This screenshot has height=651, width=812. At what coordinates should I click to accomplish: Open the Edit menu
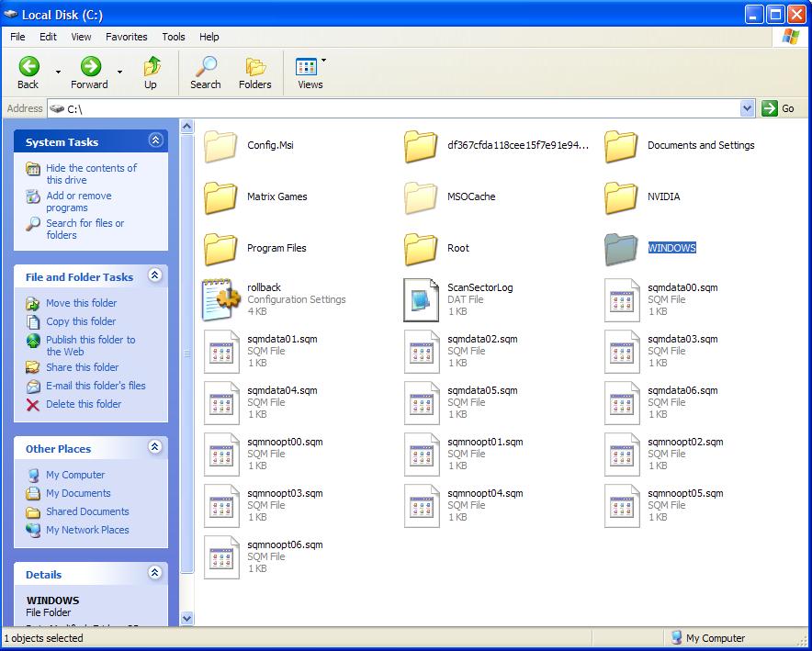(48, 37)
